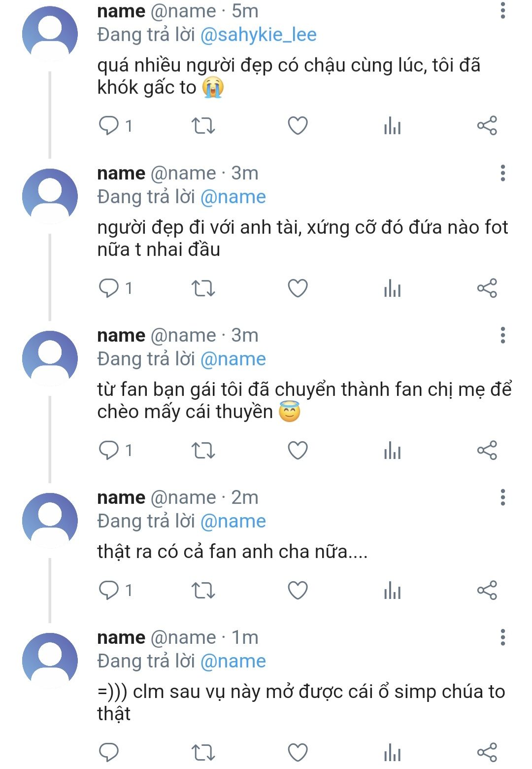Open more options on the 5m tweet
Screen dimensions: 532x769
[x=502, y=10]
